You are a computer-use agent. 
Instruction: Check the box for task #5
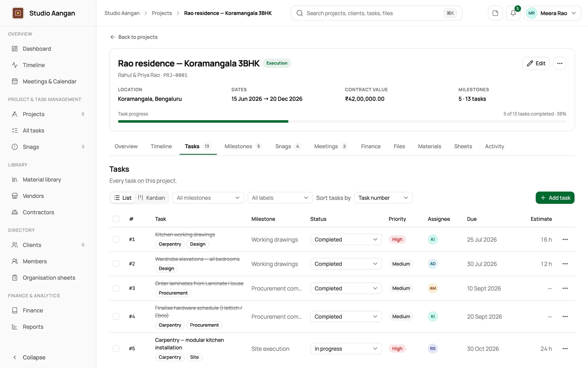[x=116, y=349]
